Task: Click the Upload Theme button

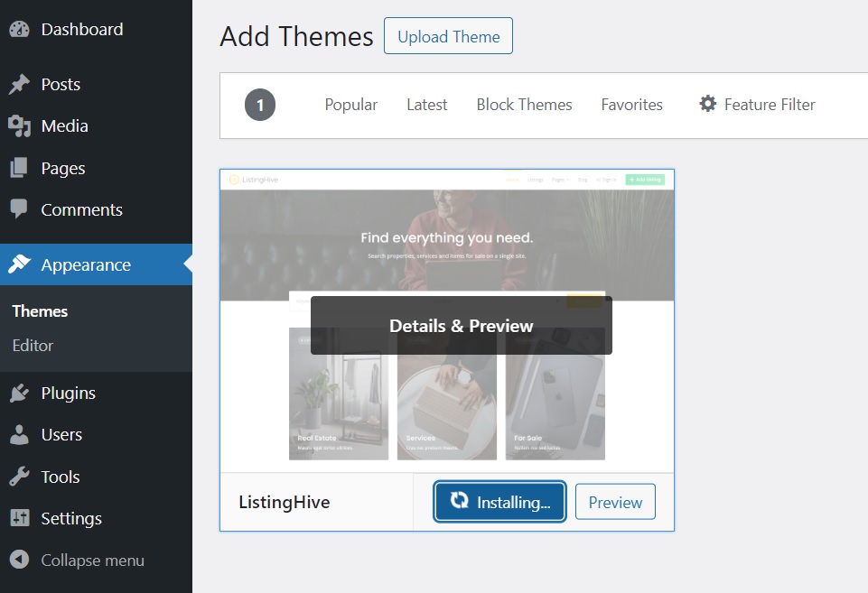Action: (448, 37)
